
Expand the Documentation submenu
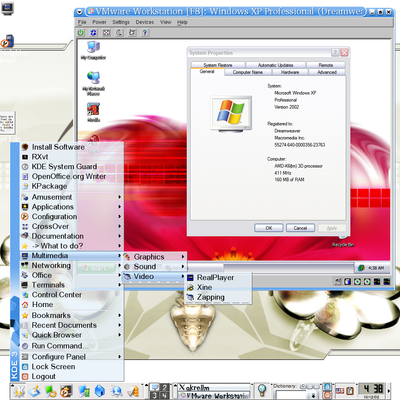pyautogui.click(x=72, y=236)
